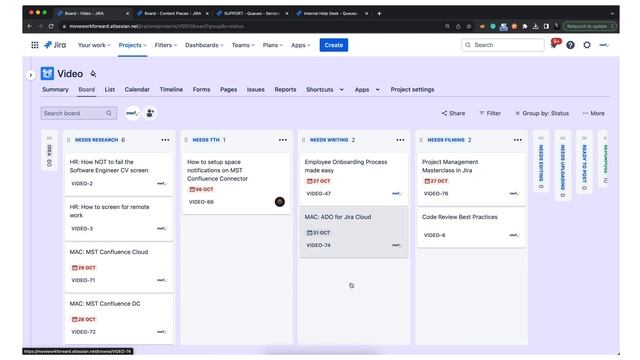Viewport: 640px width, 360px height.
Task: Switch to SUPPORT - Queues browser tab
Action: [252, 13]
